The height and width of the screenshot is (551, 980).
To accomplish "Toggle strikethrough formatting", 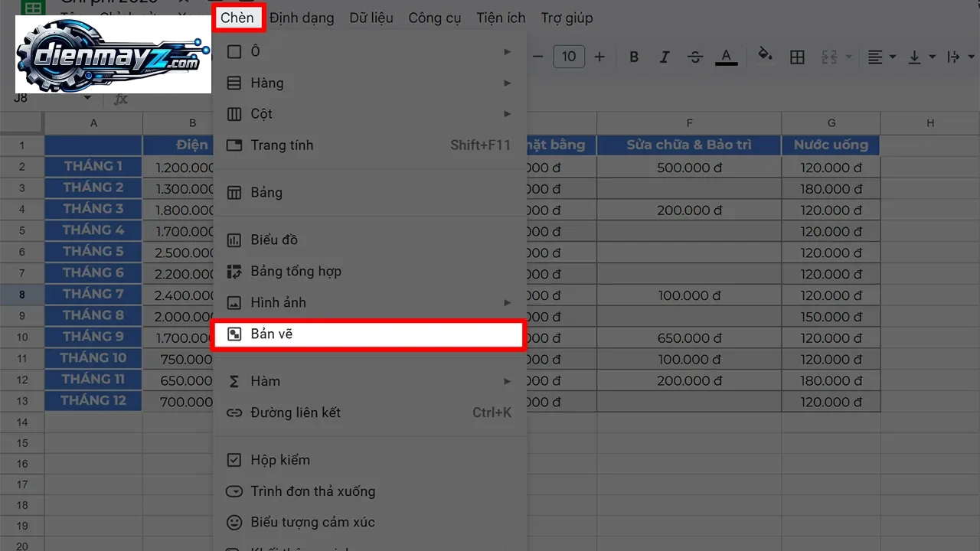I will (x=695, y=57).
